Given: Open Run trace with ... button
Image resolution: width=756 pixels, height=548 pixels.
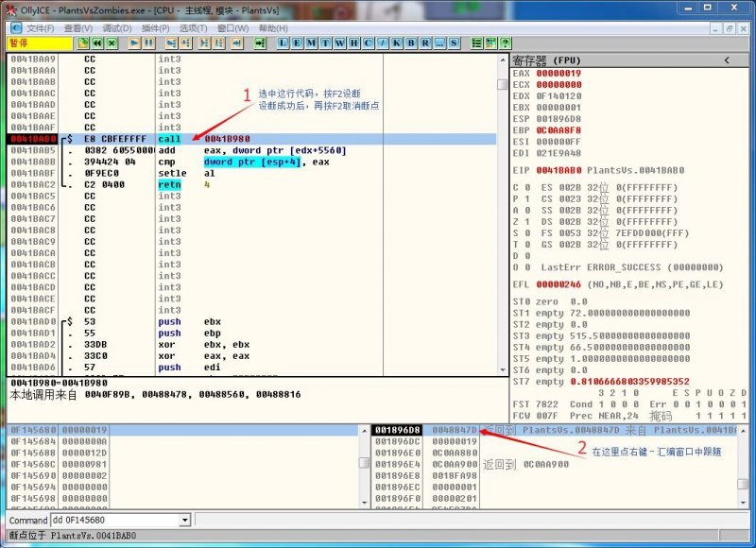Looking at the screenshot, I should tap(439, 43).
